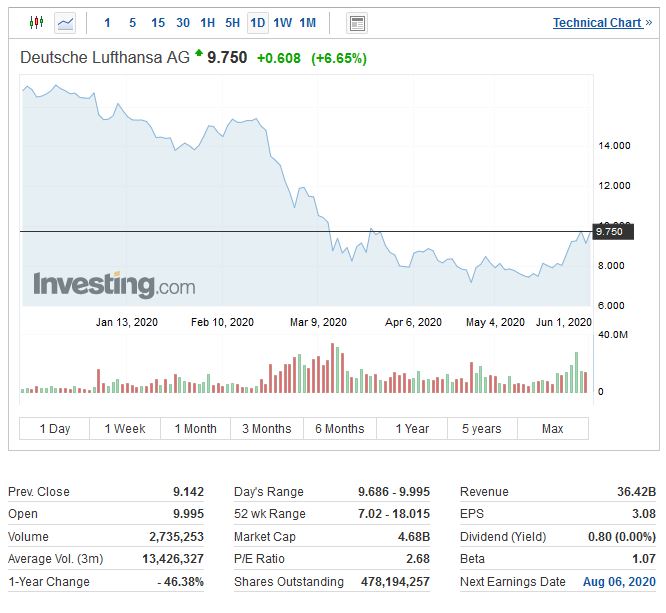
Task: Click the +0.608 price change value
Action: pos(279,58)
